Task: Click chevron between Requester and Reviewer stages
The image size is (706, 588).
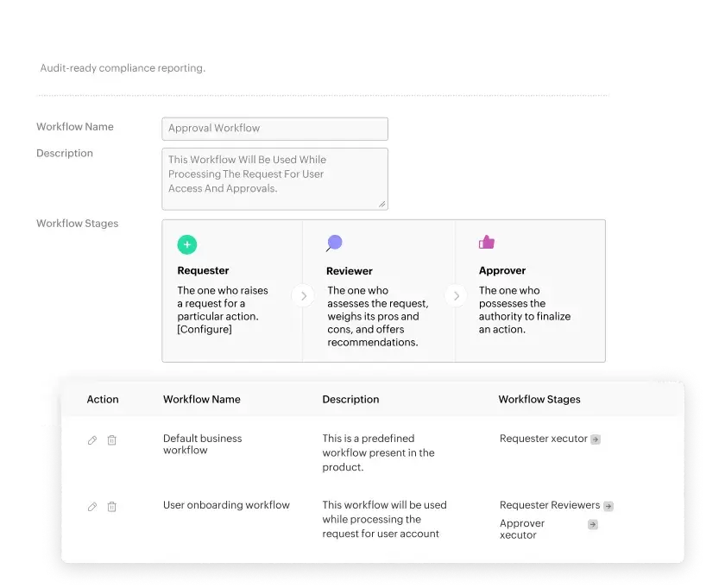Action: tap(303, 296)
